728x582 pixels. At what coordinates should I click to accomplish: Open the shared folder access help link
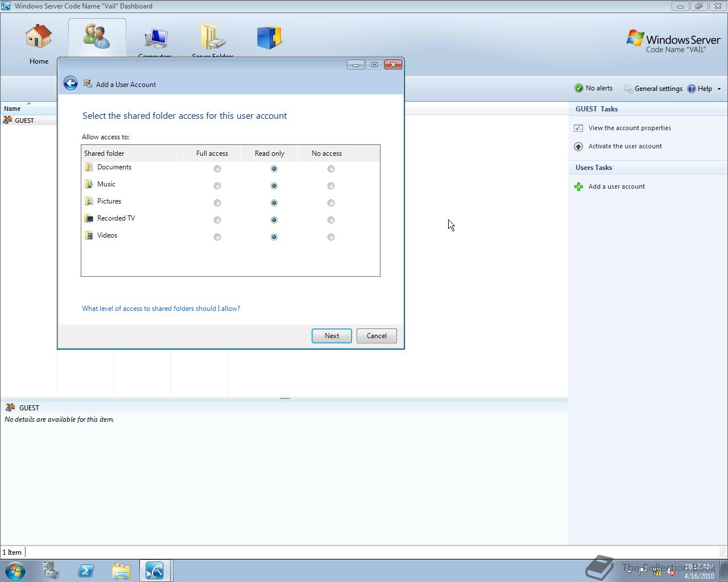(x=161, y=309)
